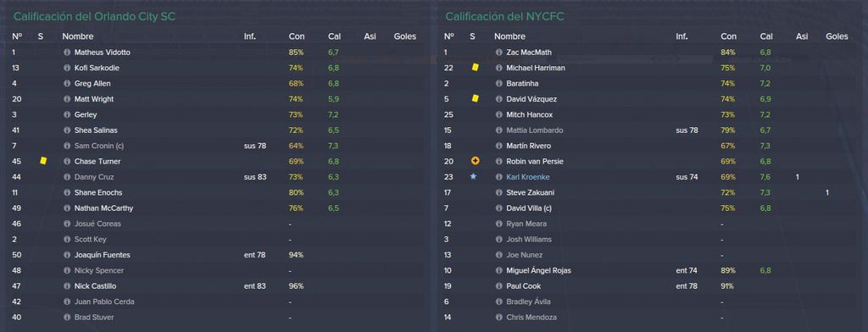The image size is (868, 332).
Task: Sort Orlando table by Nombre header
Action: point(77,36)
